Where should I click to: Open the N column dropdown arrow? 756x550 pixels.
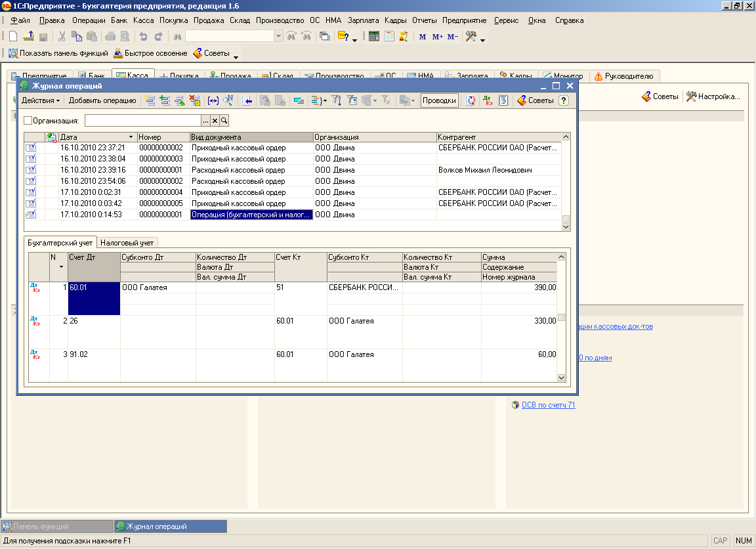coord(61,267)
